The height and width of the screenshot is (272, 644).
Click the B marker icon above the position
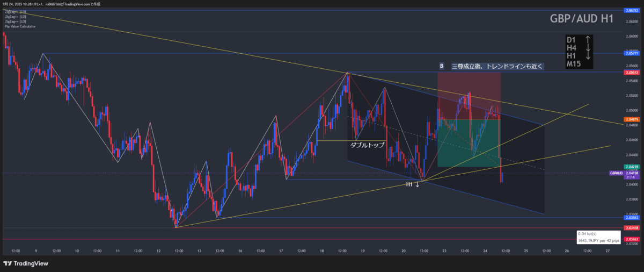tap(442, 66)
